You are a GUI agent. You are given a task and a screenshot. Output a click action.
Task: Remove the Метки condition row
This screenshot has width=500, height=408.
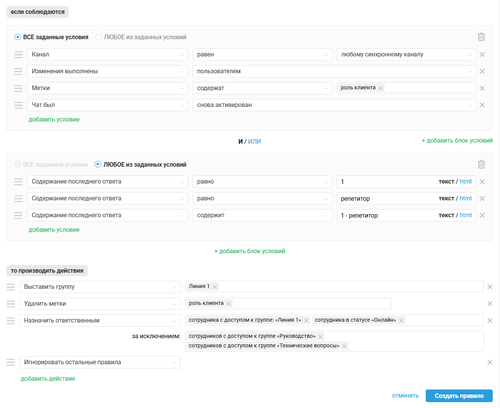tap(482, 88)
